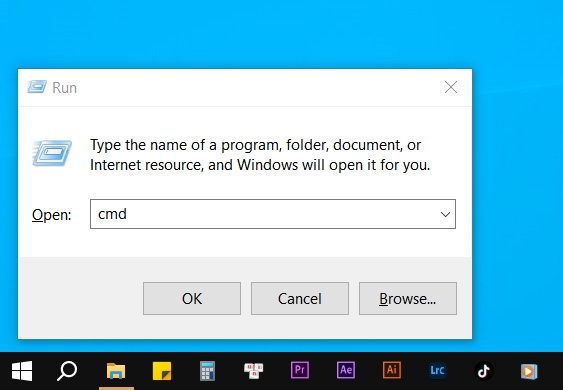Open the Browse... file picker
The height and width of the screenshot is (390, 563).
click(x=408, y=298)
